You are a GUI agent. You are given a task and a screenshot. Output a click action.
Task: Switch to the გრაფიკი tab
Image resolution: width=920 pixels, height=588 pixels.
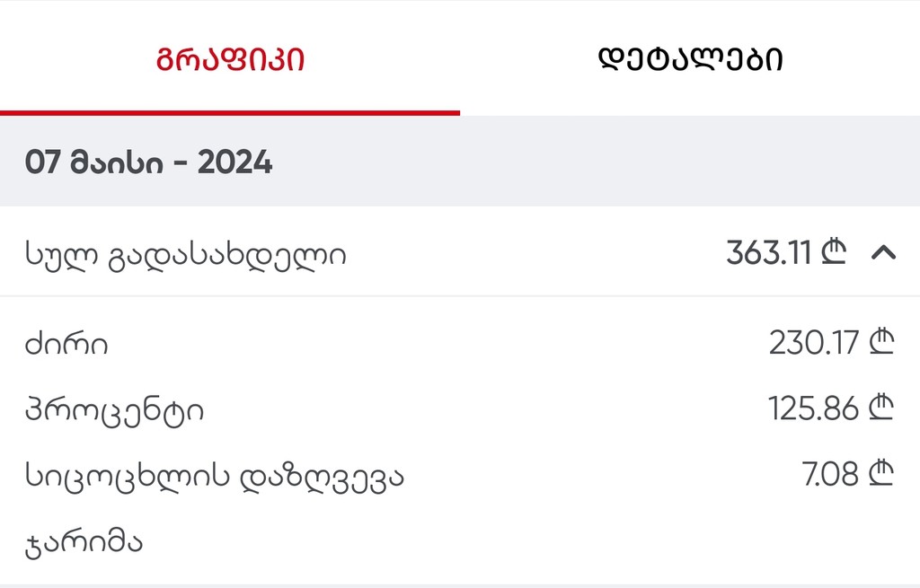coord(230,59)
